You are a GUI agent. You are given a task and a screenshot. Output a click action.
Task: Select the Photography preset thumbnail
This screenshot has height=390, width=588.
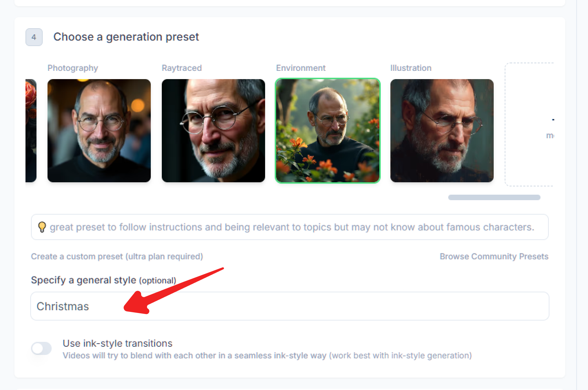(99, 131)
